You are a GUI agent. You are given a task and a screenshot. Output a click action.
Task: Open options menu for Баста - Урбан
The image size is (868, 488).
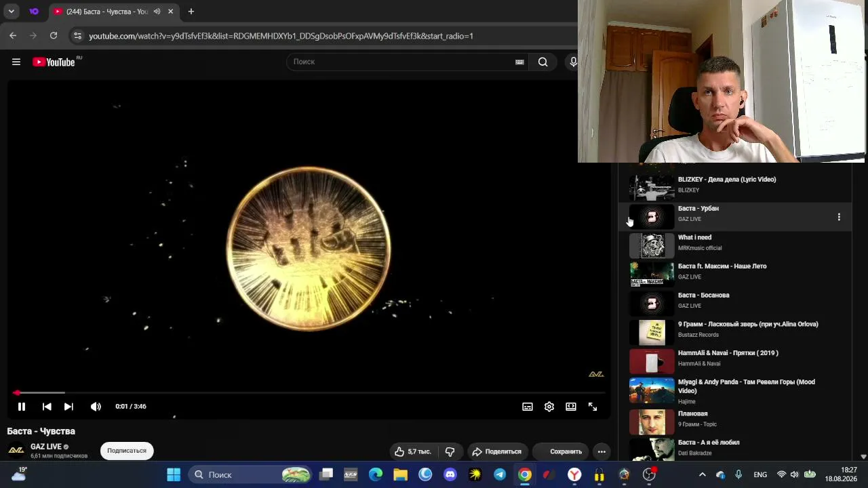point(839,217)
